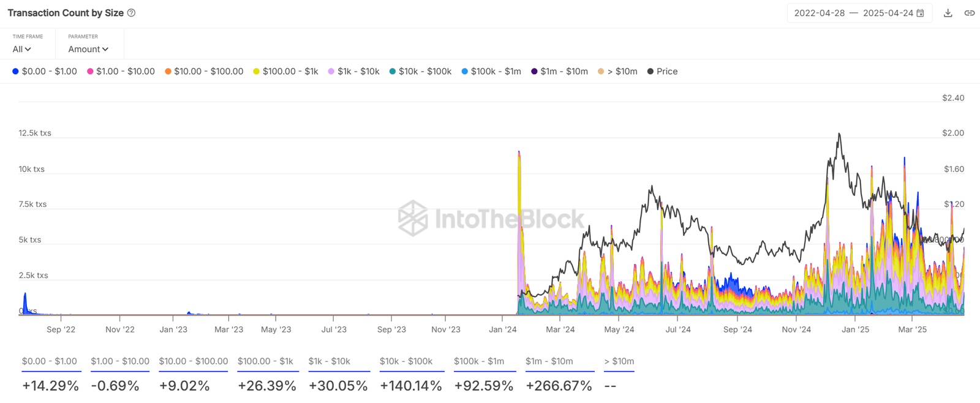This screenshot has width=980, height=403.
Task: Click the start date 2022-04-28 field
Action: point(819,13)
